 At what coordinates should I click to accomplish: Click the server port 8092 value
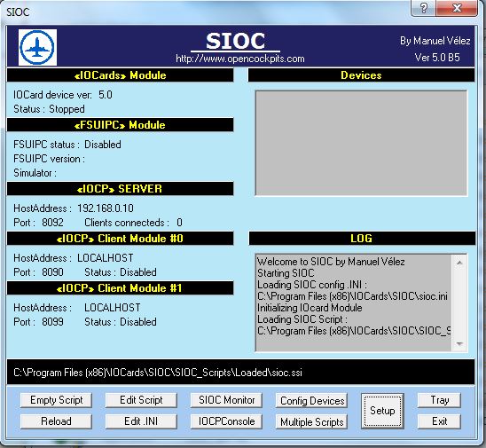pos(52,223)
